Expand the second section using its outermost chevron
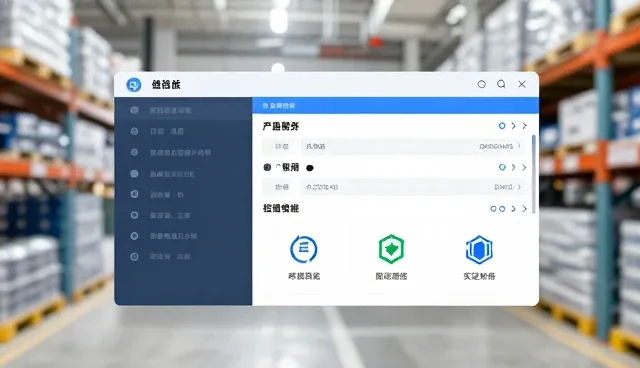This screenshot has width=640, height=368. (x=524, y=167)
